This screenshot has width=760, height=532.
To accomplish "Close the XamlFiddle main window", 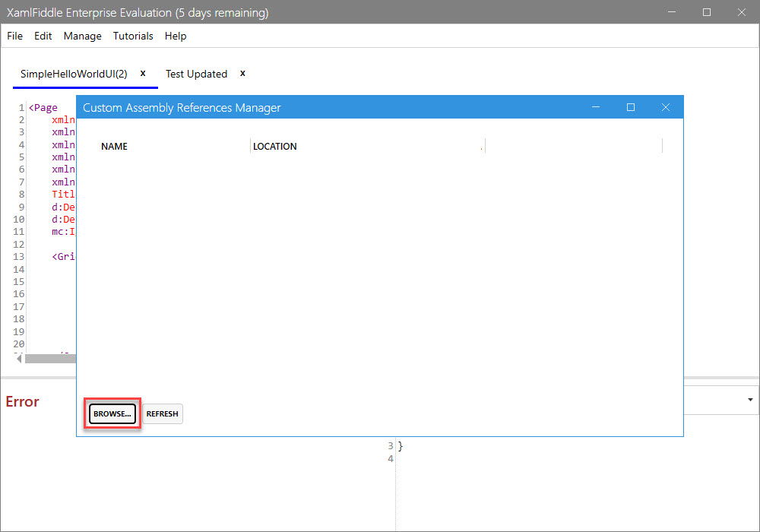I will [x=742, y=12].
